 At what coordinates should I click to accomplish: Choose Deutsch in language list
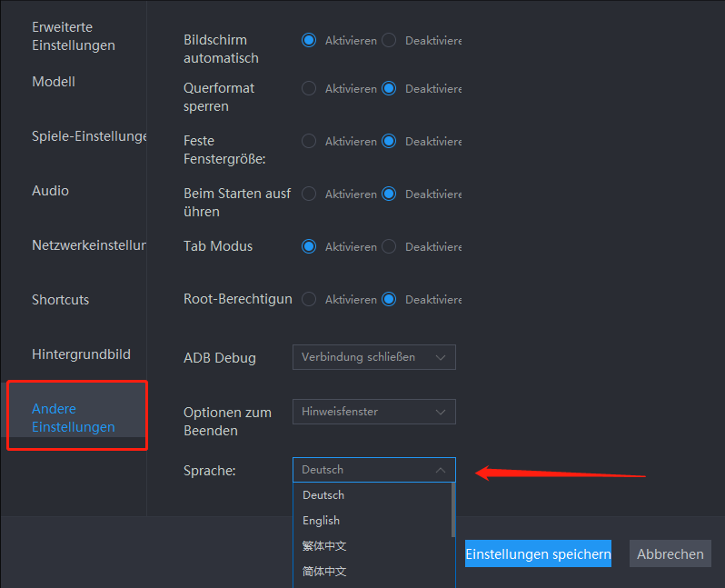[x=372, y=495]
